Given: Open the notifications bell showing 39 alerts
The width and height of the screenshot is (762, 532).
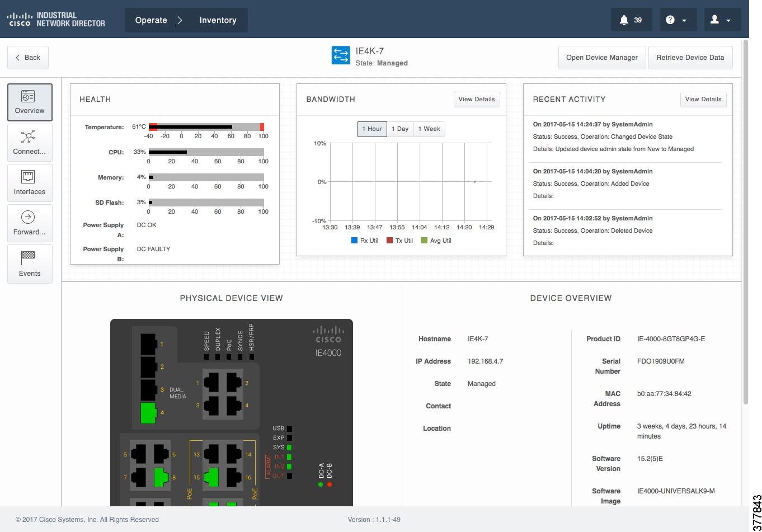Looking at the screenshot, I should [631, 20].
